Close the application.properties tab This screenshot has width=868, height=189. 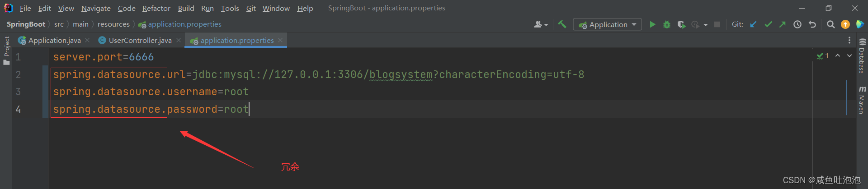[x=280, y=40]
